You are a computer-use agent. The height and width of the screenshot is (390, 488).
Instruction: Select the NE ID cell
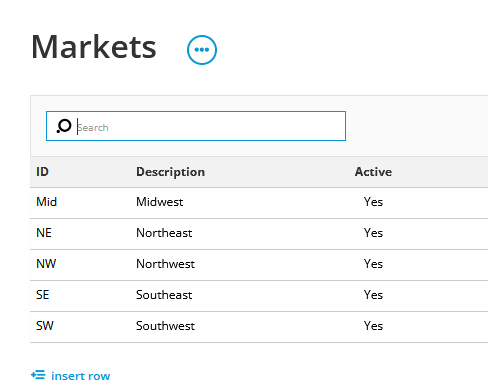point(44,233)
